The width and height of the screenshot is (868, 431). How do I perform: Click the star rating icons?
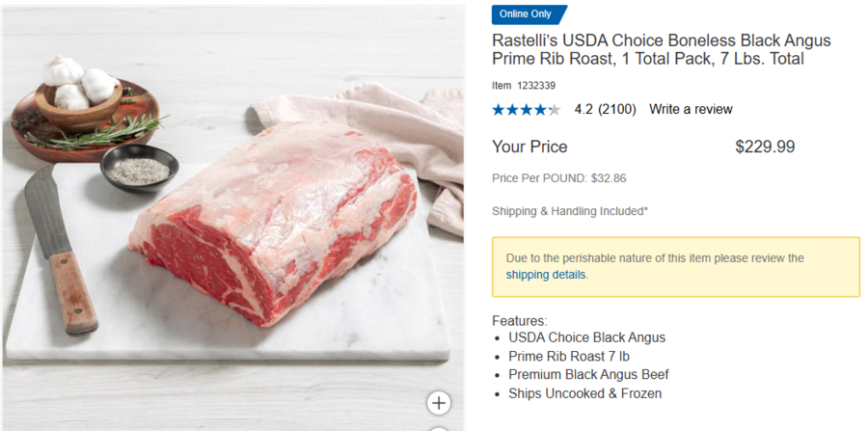coord(526,110)
